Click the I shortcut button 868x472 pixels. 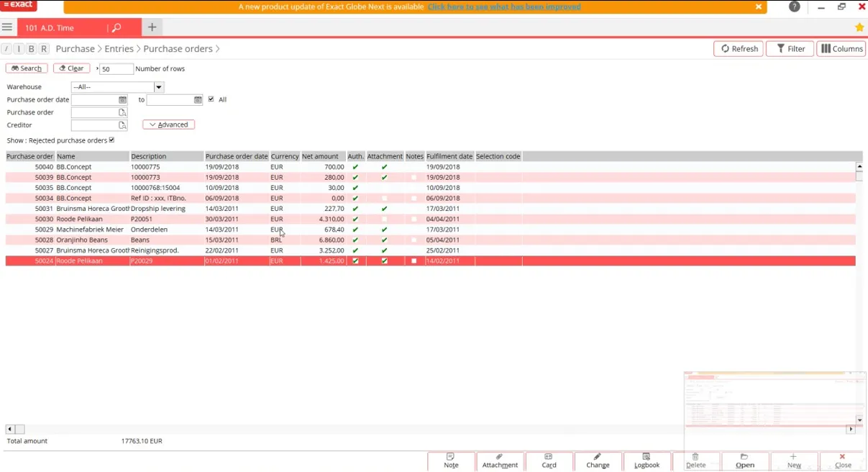tap(19, 49)
